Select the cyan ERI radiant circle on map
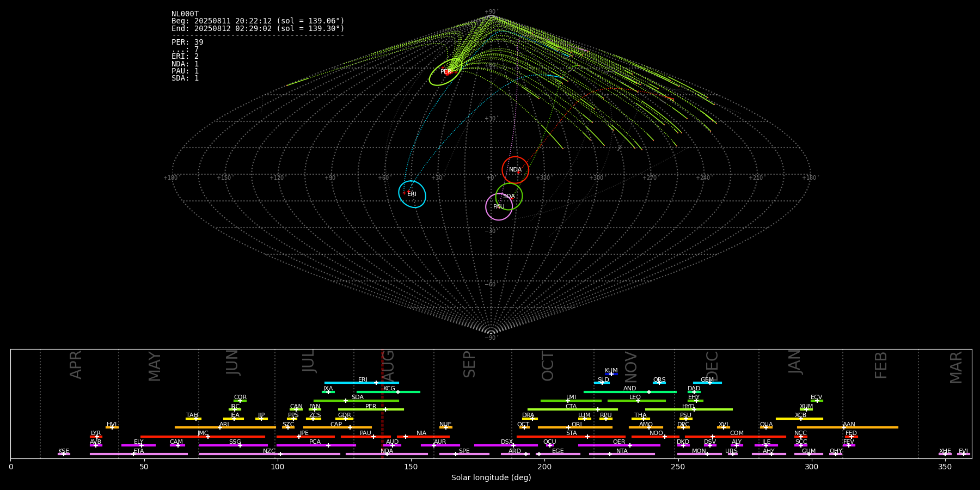 (412, 194)
